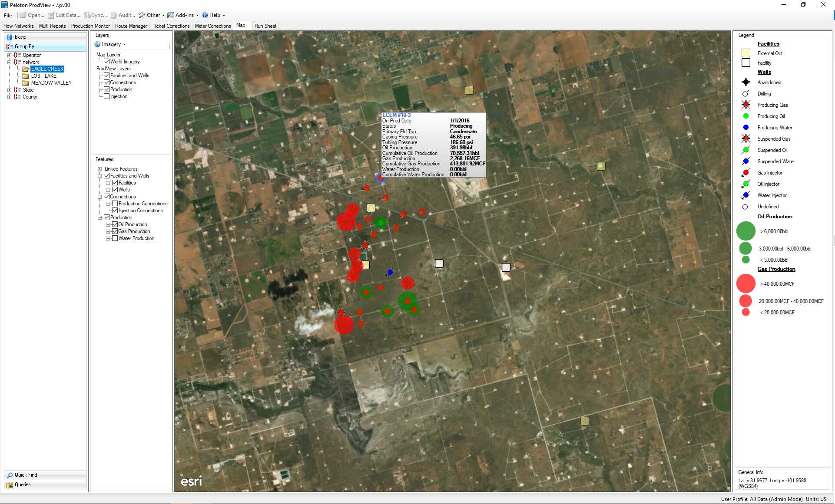The height and width of the screenshot is (504, 835).
Task: Enable the Injection layer checkbox
Action: (x=106, y=96)
